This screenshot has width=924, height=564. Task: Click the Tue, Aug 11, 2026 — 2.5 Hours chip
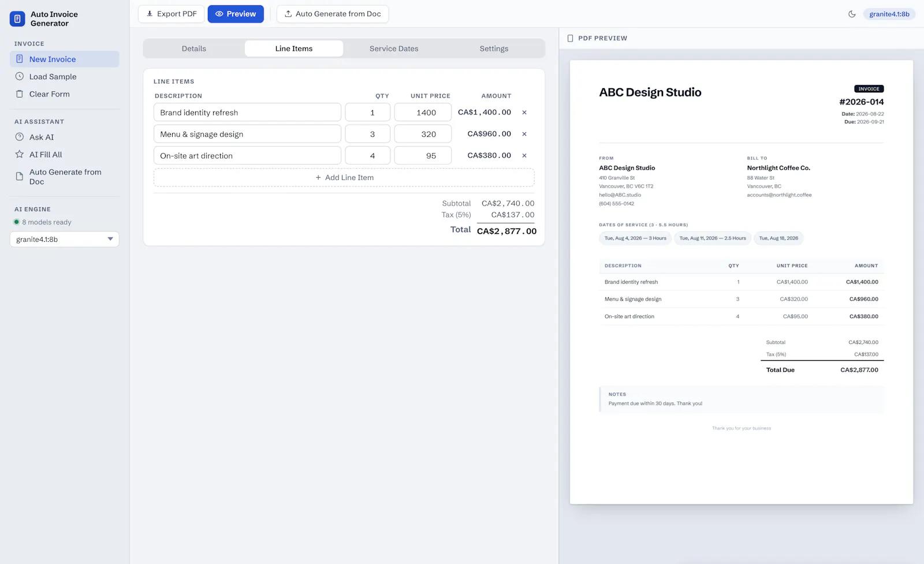point(713,238)
